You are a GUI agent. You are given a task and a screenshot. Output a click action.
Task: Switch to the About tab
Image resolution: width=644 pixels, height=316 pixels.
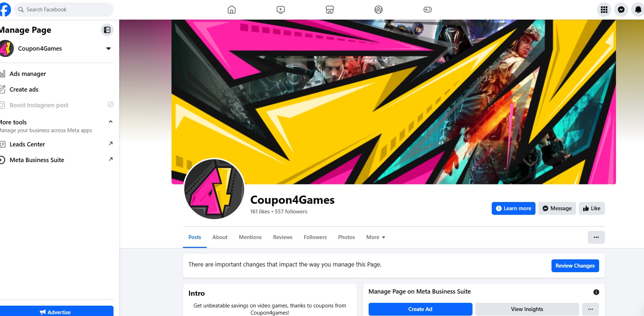pyautogui.click(x=220, y=237)
